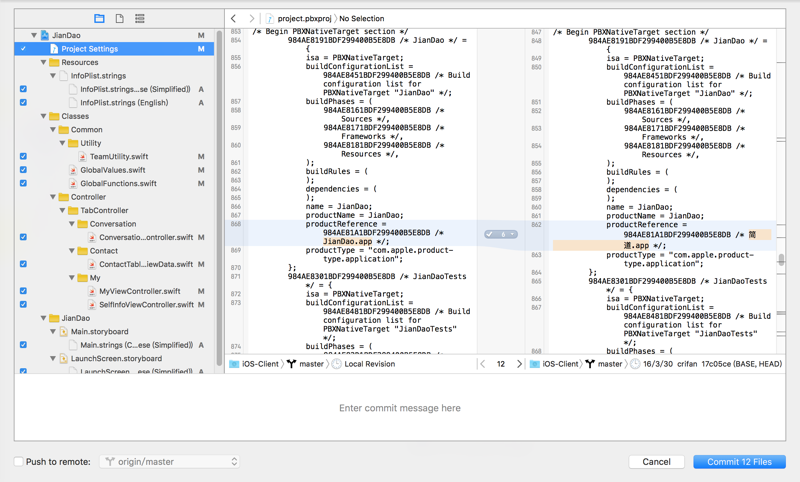Collapse the Contact folder
800x482 pixels.
pyautogui.click(x=72, y=251)
